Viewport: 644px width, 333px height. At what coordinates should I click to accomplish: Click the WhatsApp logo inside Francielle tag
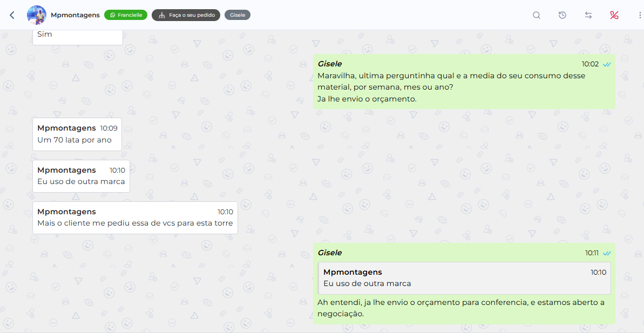pyautogui.click(x=113, y=15)
